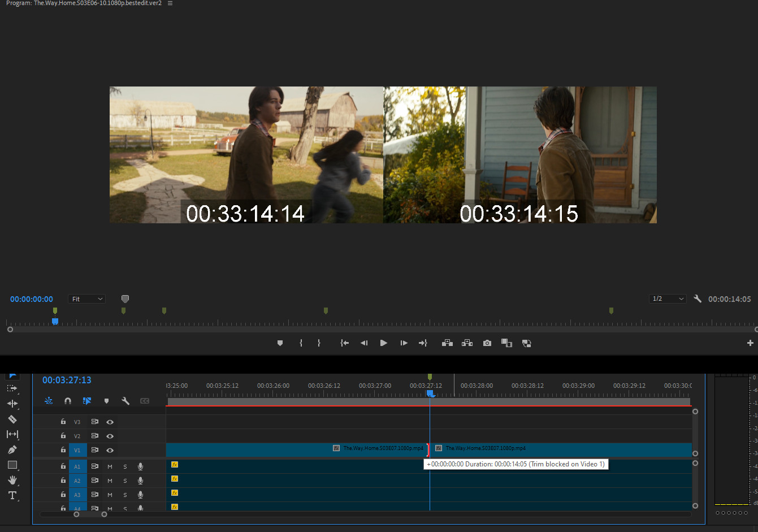Toggle captions track options CC button

point(145,401)
